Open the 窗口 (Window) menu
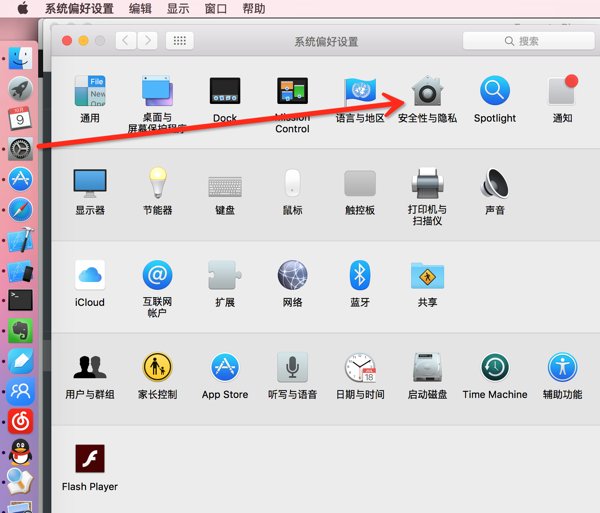Screen dimensions: 600x513 pyautogui.click(x=216, y=8)
